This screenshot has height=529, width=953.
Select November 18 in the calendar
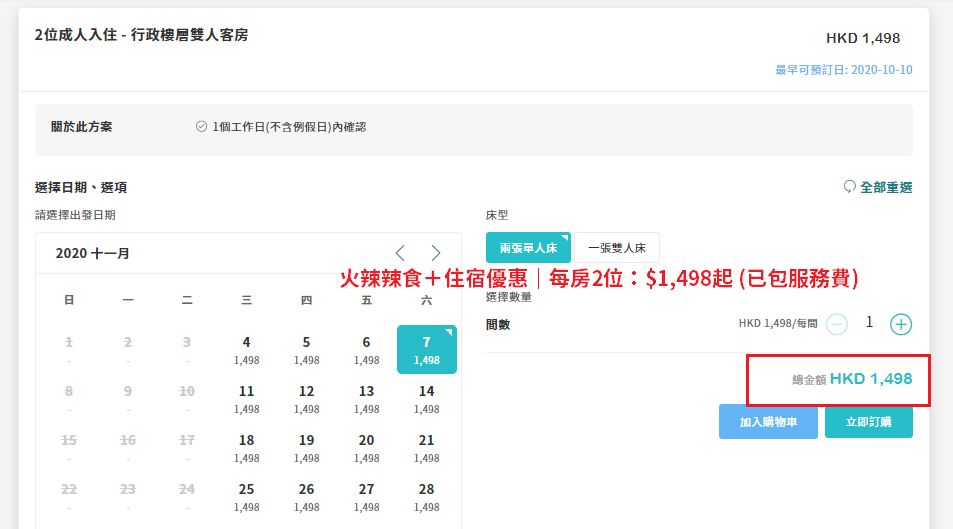[246, 448]
